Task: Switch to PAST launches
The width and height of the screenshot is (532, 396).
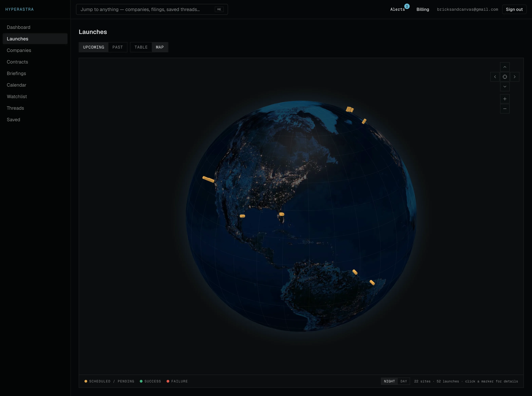Action: (118, 47)
